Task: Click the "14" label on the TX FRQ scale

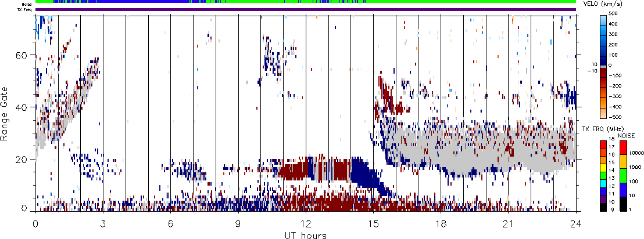Action: click(x=612, y=171)
